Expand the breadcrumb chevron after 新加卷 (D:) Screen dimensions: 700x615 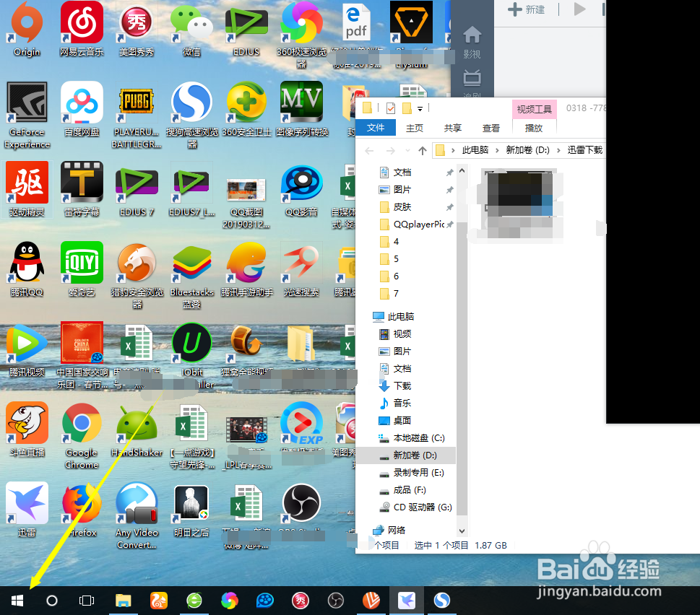click(x=558, y=150)
